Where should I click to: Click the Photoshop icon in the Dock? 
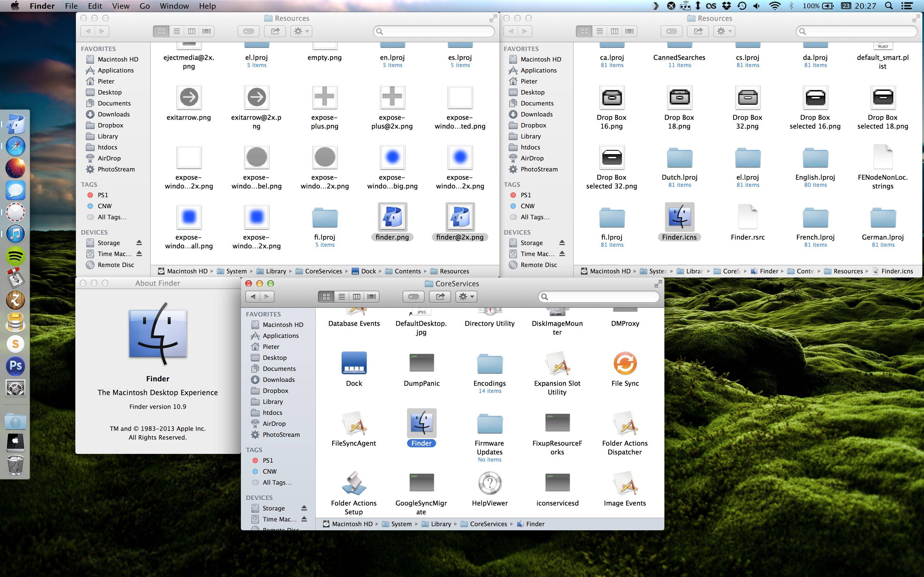tap(16, 366)
